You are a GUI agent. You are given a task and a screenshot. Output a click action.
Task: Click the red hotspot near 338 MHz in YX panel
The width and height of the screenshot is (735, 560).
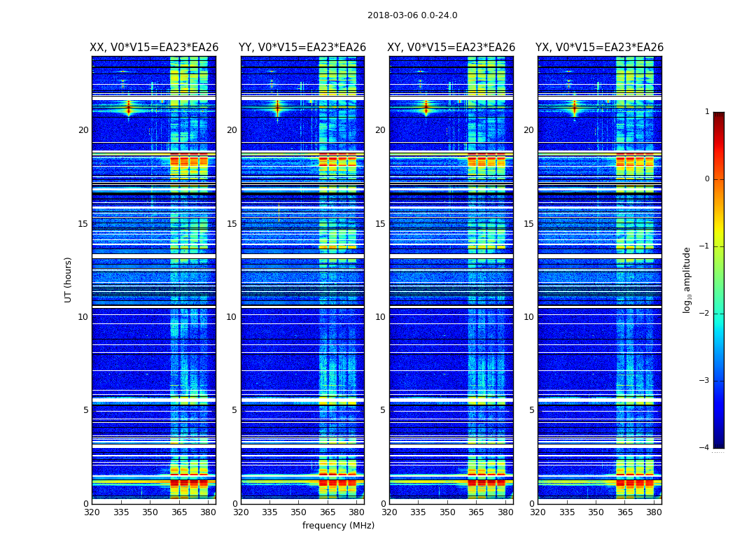575,108
